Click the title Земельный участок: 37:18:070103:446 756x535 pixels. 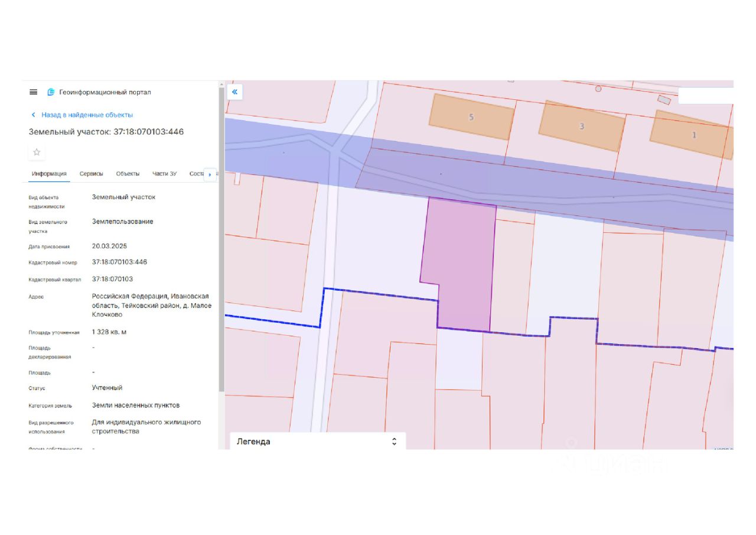pos(106,132)
